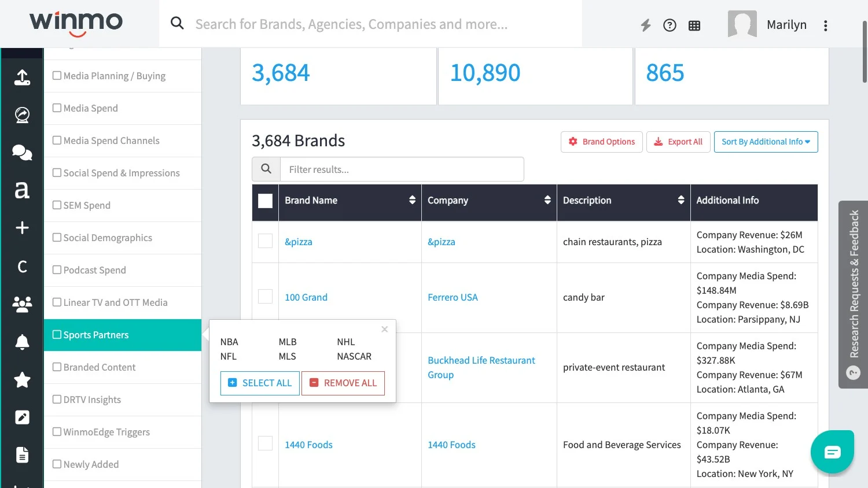Check the WinmoEdge Triggers filter

point(57,431)
